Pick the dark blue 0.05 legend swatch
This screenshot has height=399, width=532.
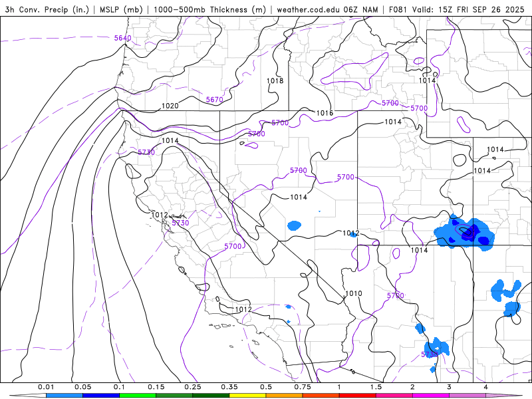(x=101, y=396)
